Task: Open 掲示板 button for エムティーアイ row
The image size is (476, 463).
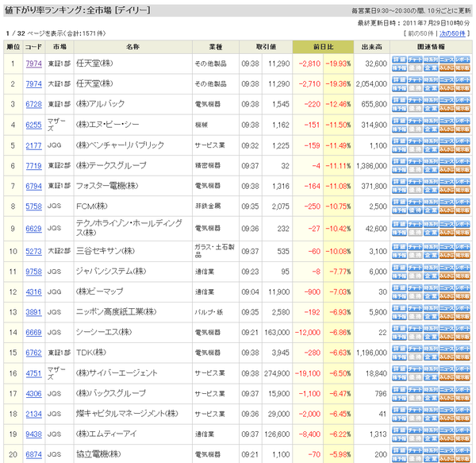Action: click(463, 438)
